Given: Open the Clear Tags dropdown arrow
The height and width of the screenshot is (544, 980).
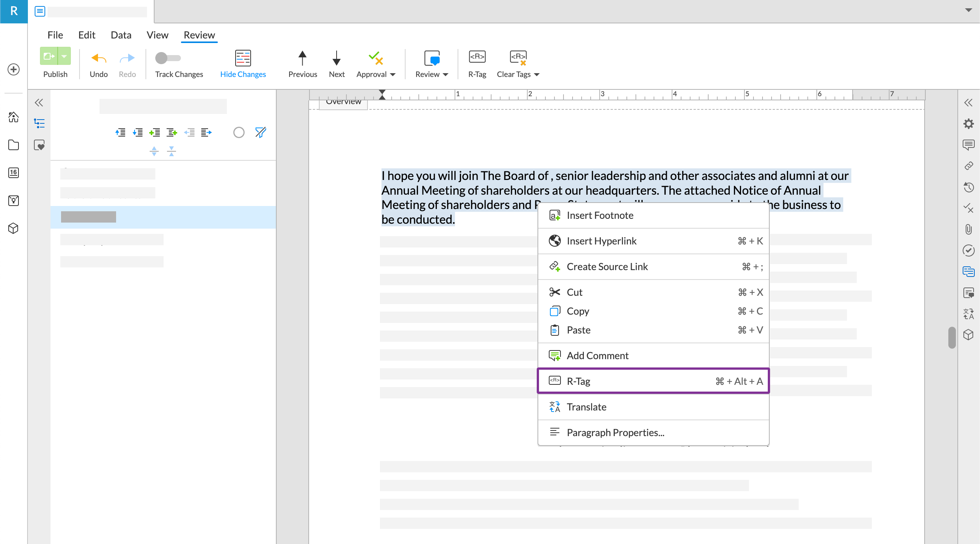Looking at the screenshot, I should [x=537, y=75].
